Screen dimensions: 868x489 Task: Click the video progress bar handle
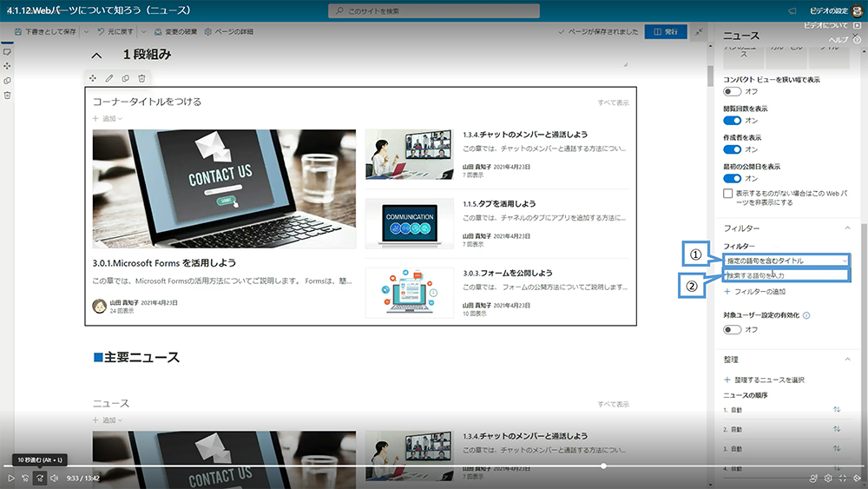603,466
